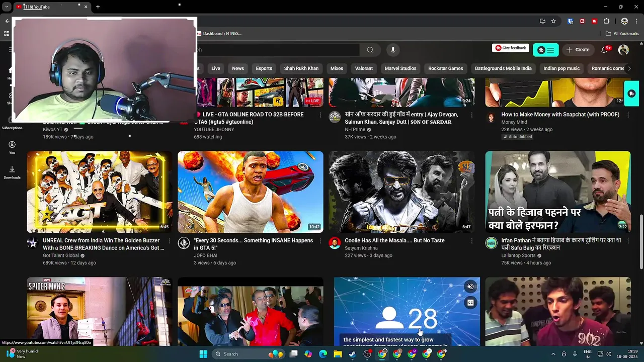Open options for the UNREAL Crew from India video
The image size is (644, 362).
click(x=170, y=241)
